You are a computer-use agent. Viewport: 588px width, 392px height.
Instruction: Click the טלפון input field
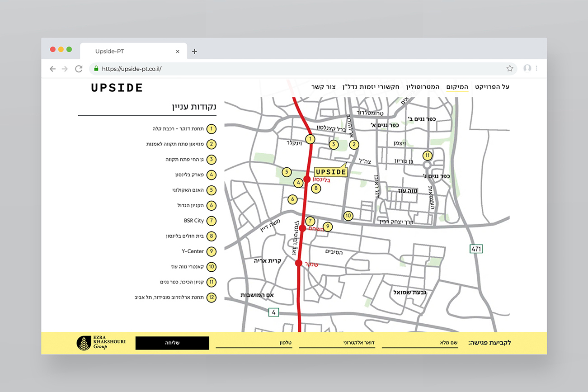click(x=254, y=343)
